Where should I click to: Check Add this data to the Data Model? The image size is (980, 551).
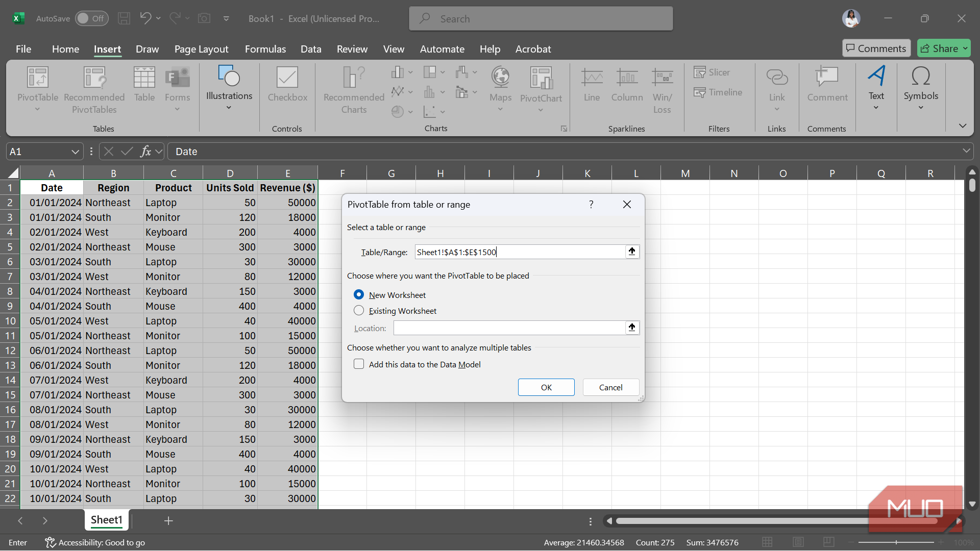pyautogui.click(x=359, y=364)
